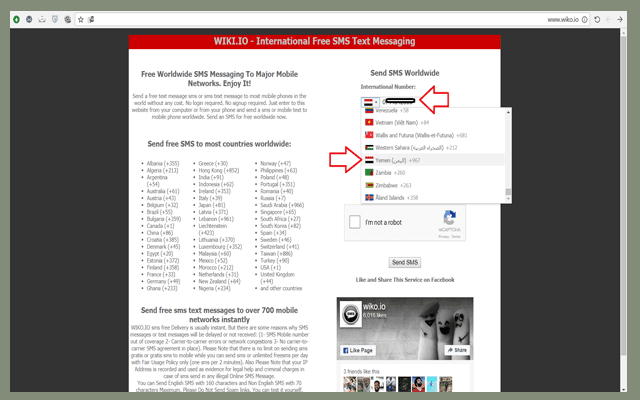Click the WIKI.IO red header title
Image resolution: width=640 pixels, height=400 pixels.
click(x=314, y=41)
